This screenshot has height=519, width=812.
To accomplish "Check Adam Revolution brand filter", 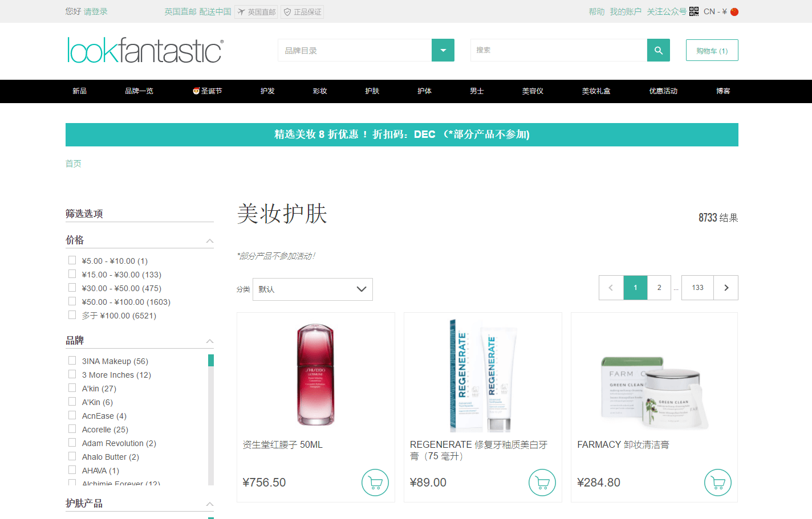I will [x=72, y=442].
